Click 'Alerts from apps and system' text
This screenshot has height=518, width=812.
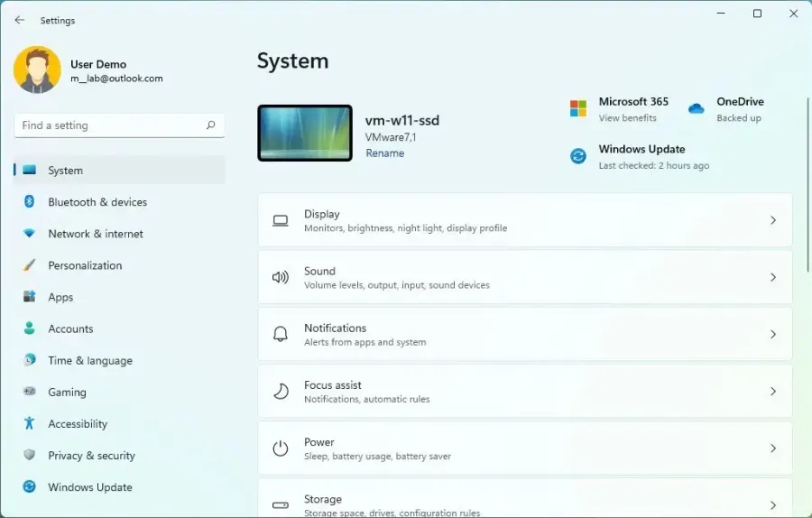pyautogui.click(x=365, y=342)
